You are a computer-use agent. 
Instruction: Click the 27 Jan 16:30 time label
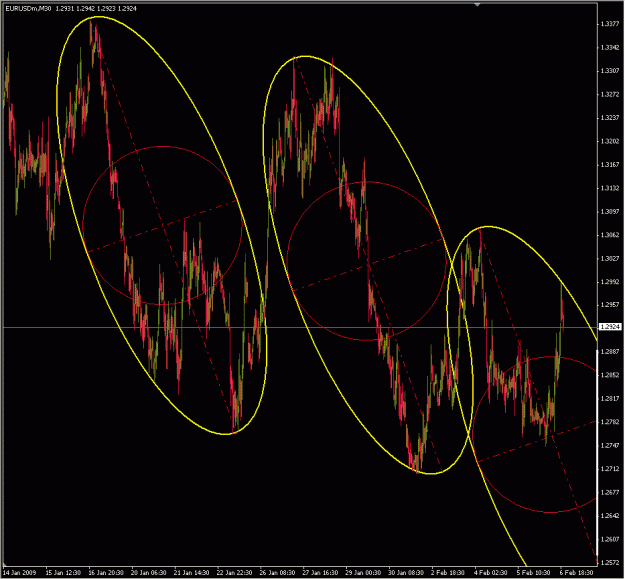320,573
